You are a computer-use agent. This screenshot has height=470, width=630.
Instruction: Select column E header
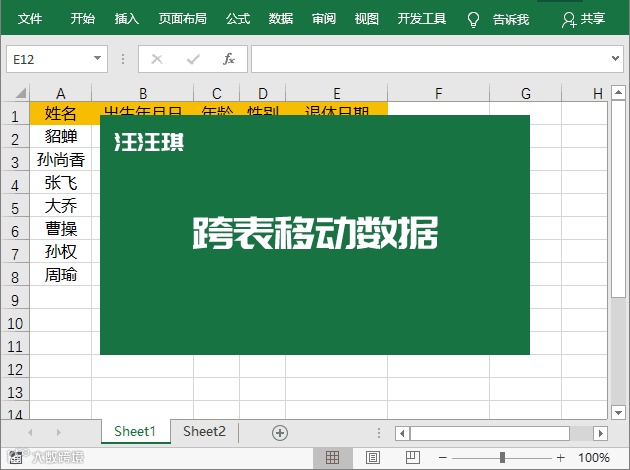point(337,93)
